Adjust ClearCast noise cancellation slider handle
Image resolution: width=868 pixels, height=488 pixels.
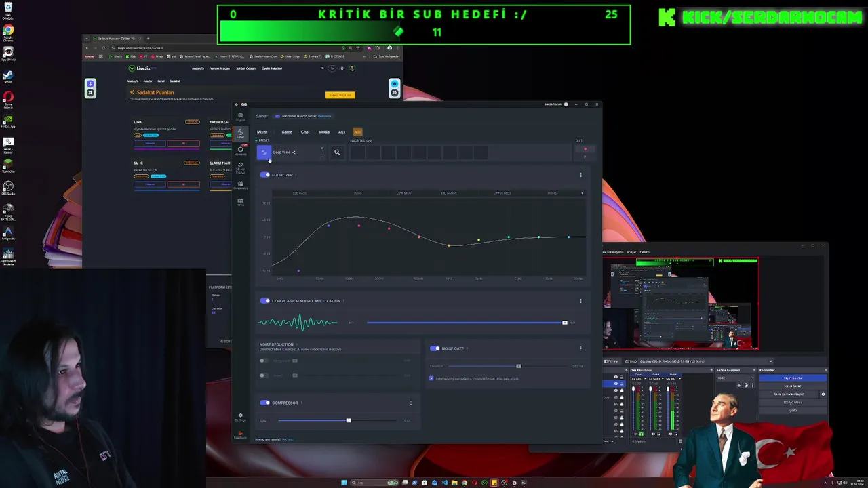pyautogui.click(x=564, y=323)
